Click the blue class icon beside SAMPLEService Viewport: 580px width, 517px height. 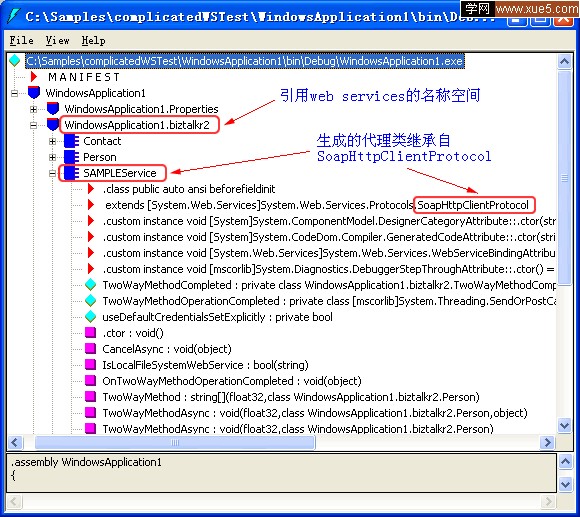tap(71, 173)
